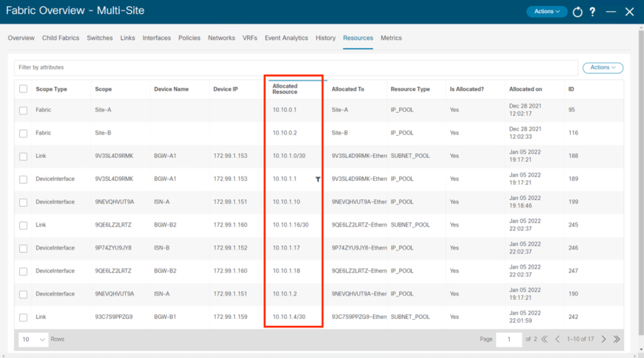Go to the next page arrow

click(x=603, y=339)
